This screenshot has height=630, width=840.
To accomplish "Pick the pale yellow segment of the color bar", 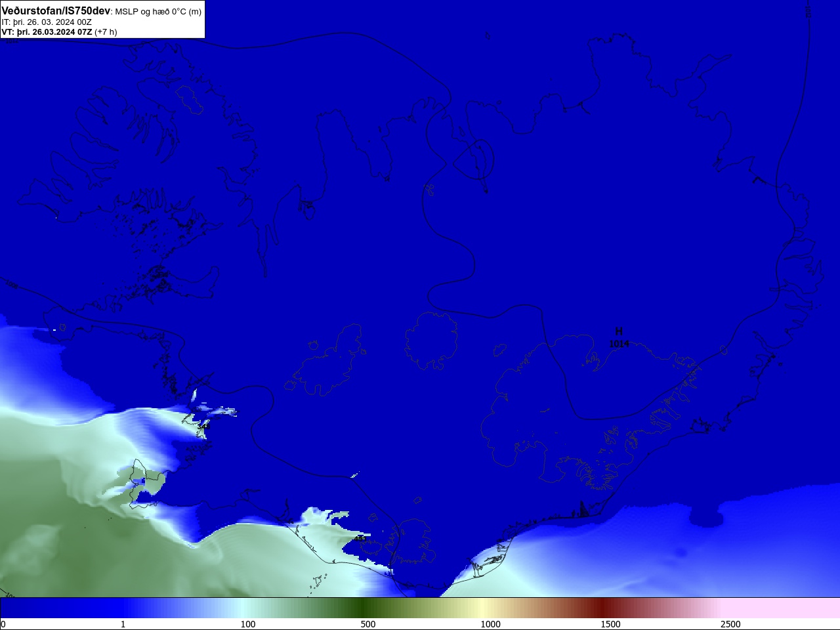I will [482, 608].
